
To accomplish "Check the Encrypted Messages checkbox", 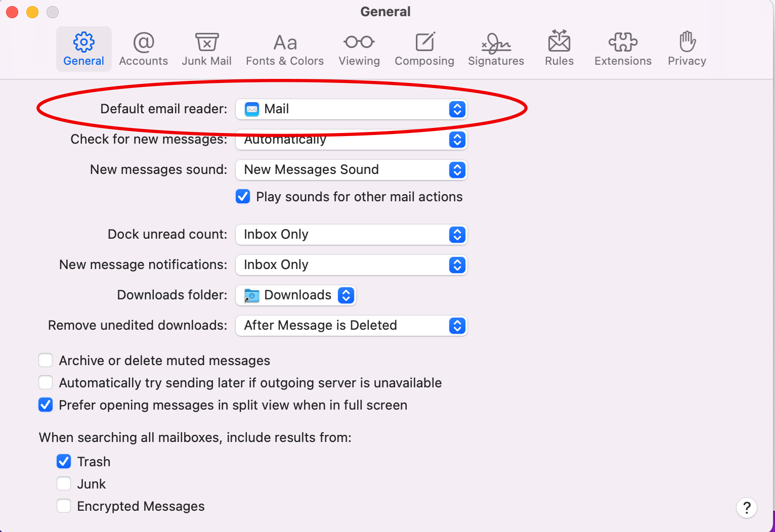I will (x=64, y=506).
